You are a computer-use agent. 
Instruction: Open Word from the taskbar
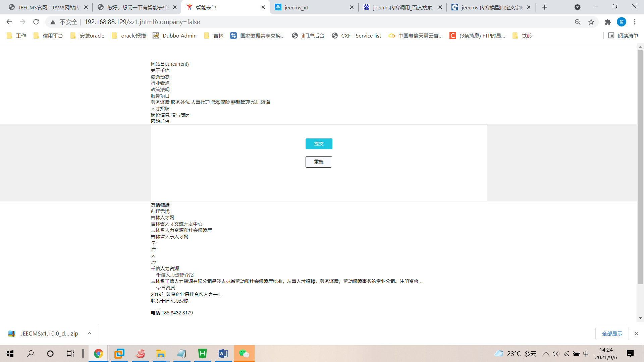tap(223, 354)
